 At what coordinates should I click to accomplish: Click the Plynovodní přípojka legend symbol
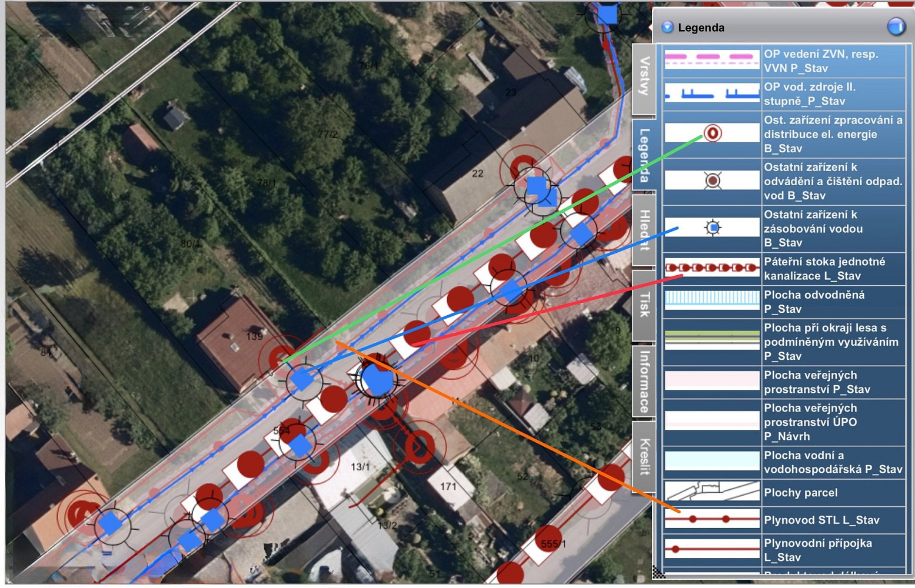[712, 549]
